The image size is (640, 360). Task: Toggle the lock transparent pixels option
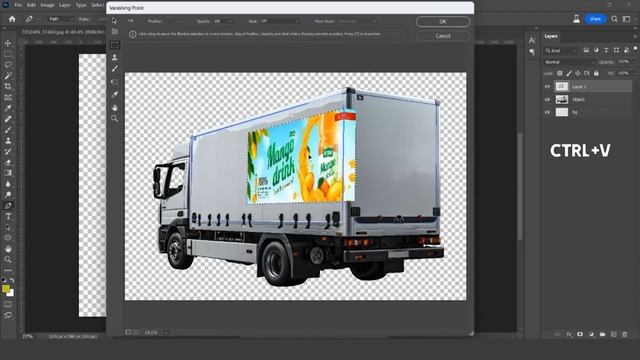click(x=560, y=73)
